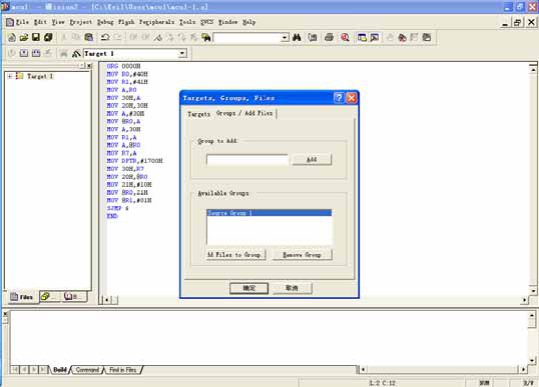Undo the last edit with the toolbar arrow
The width and height of the screenshot is (539, 387).
tap(105, 37)
